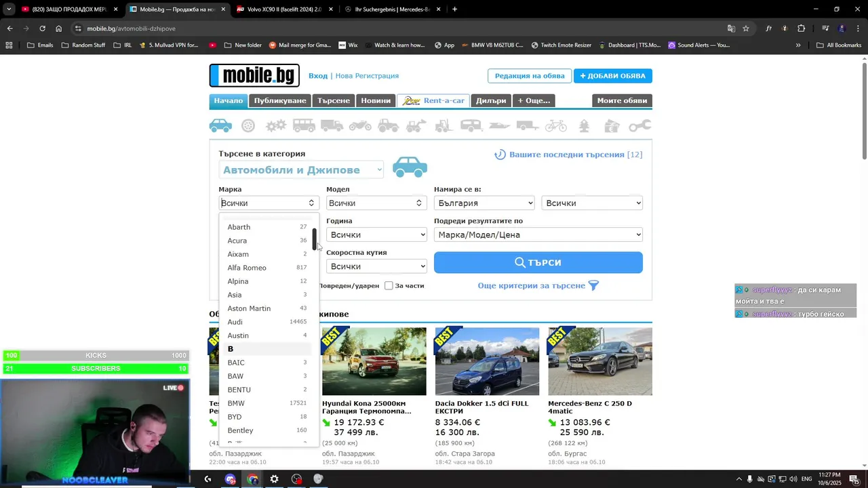This screenshot has height=488, width=868.
Task: Select the tractor agricultural category icon
Action: (x=388, y=126)
